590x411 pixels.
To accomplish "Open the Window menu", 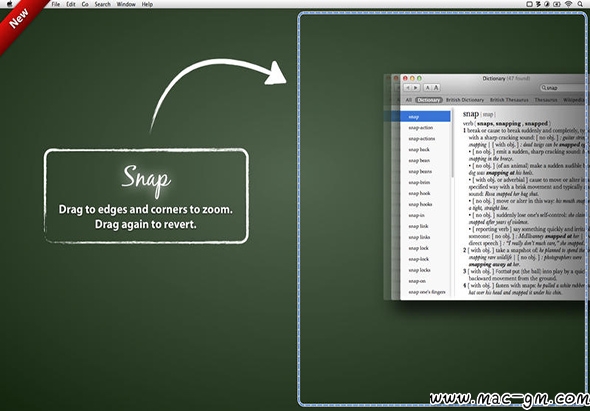I will [x=126, y=4].
